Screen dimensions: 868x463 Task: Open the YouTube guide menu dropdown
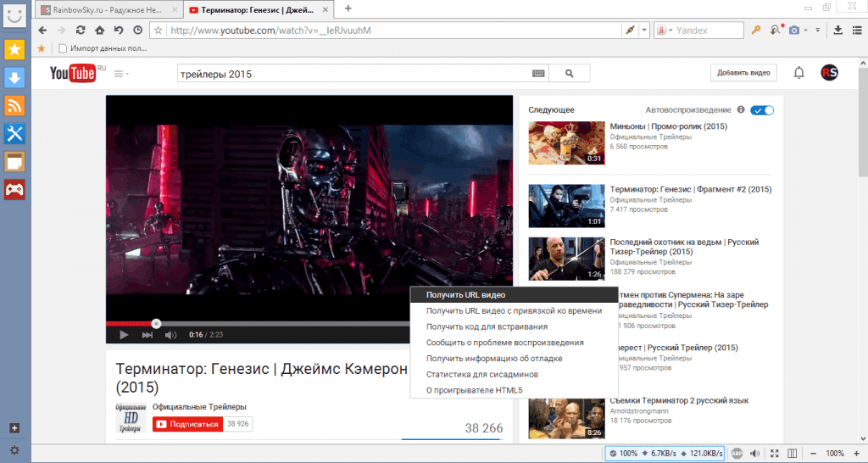click(x=121, y=74)
